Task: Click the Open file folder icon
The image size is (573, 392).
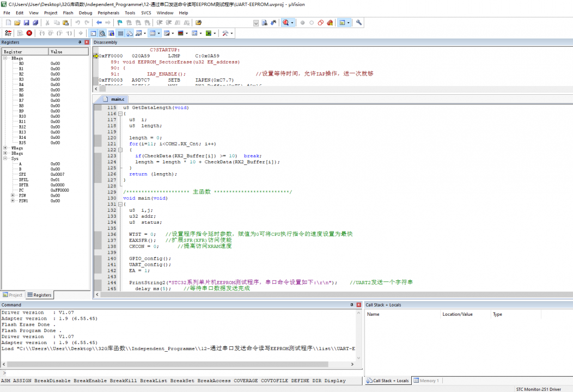Action: tap(17, 23)
